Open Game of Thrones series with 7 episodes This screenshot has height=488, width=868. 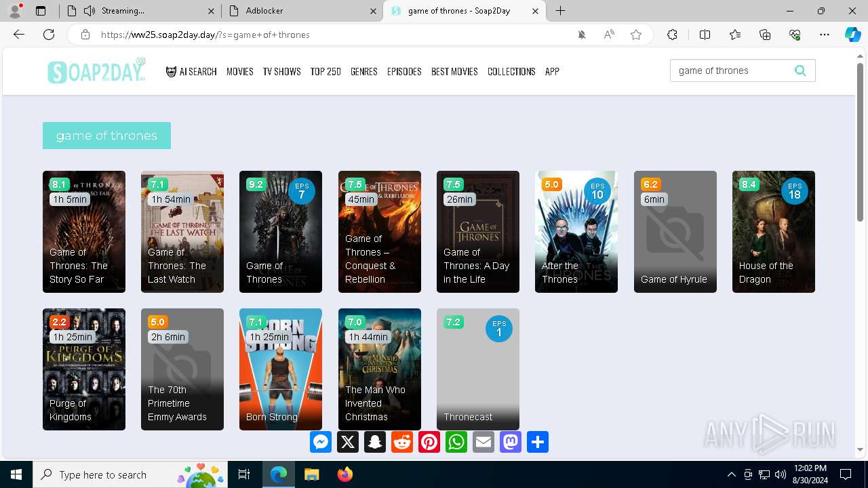click(281, 232)
